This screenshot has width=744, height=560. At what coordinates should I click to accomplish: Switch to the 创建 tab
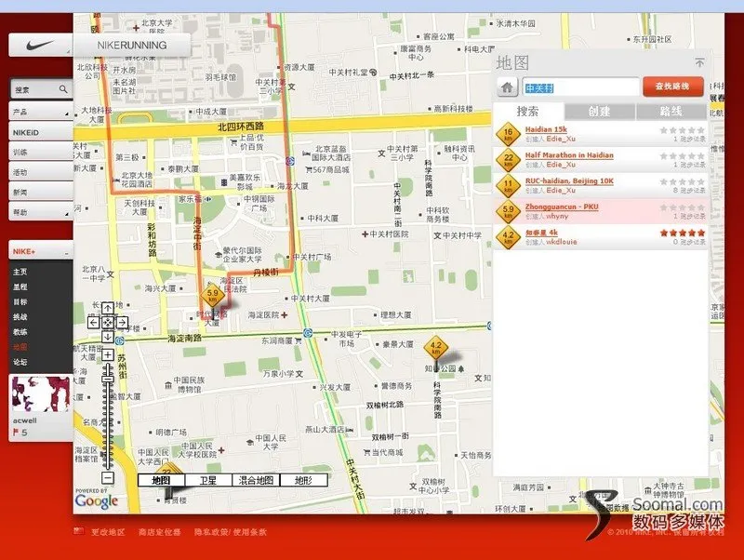click(599, 112)
